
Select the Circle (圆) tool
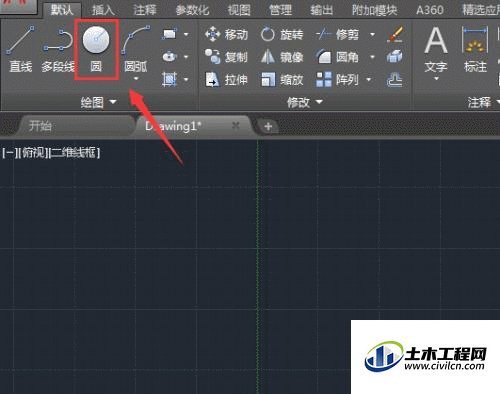[x=96, y=49]
